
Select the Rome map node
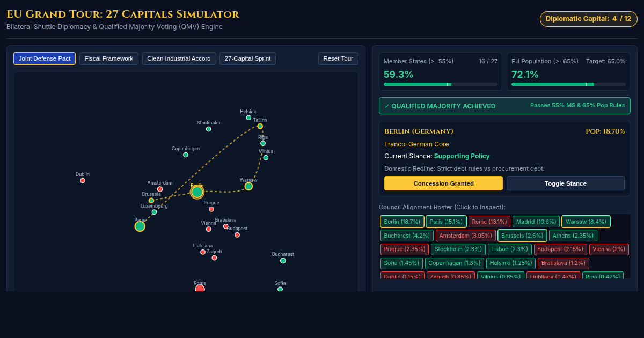click(x=200, y=288)
